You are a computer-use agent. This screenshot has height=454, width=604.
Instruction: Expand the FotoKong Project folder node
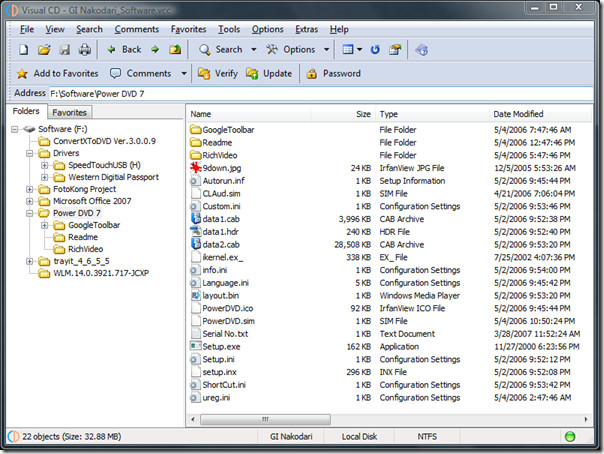point(30,189)
